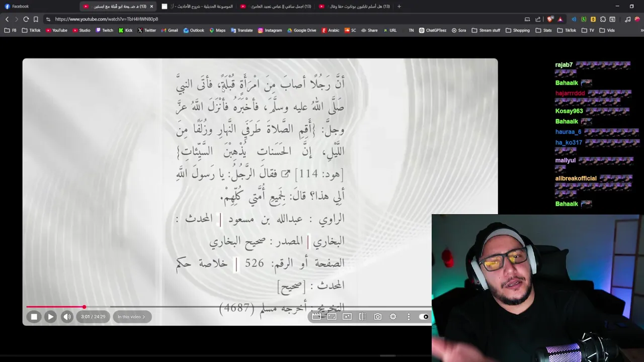The image size is (644, 362).
Task: Click chat username alibreakofficial
Action: pos(576,178)
